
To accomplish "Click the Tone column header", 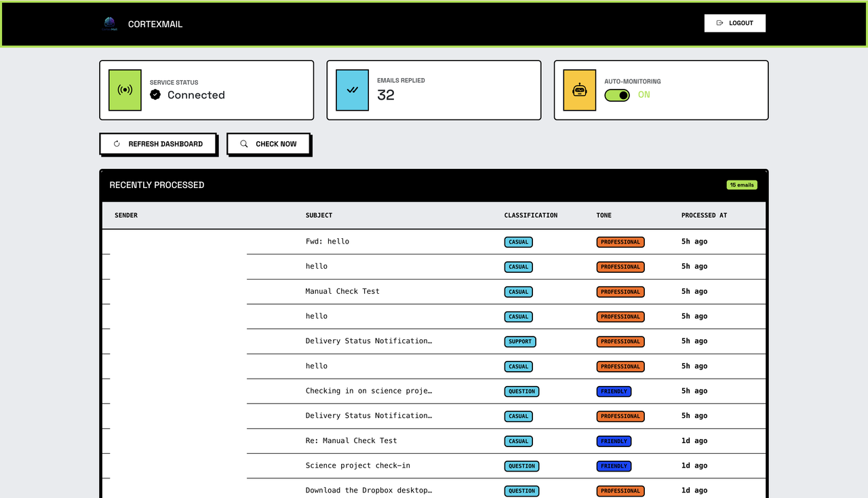I will (x=604, y=215).
